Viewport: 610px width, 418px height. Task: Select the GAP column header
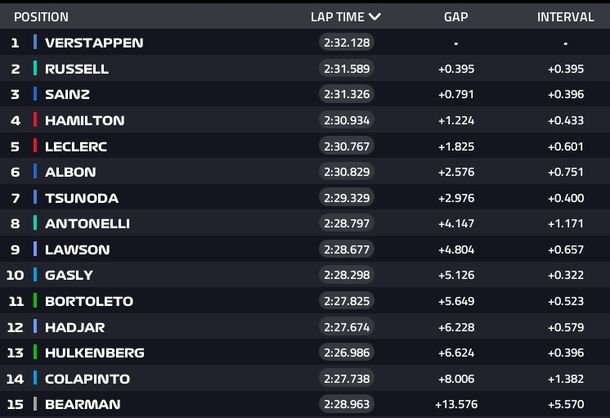click(x=456, y=17)
